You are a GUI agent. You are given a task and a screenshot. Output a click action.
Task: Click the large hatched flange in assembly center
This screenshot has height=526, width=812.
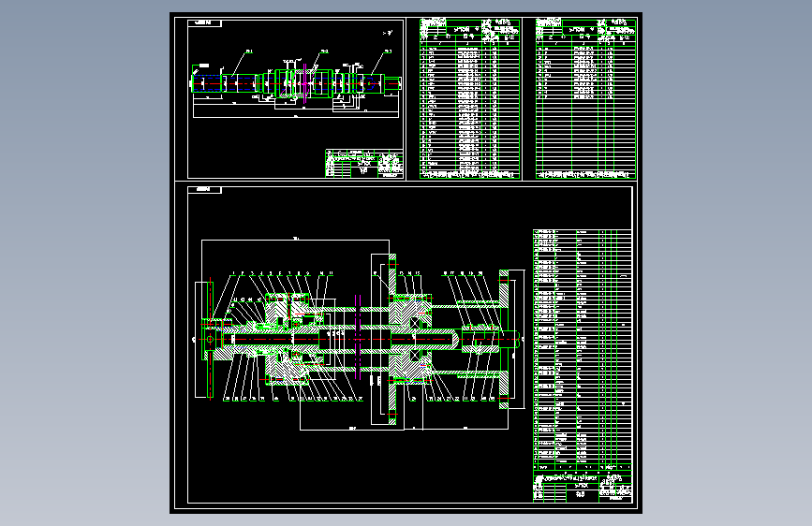392,339
